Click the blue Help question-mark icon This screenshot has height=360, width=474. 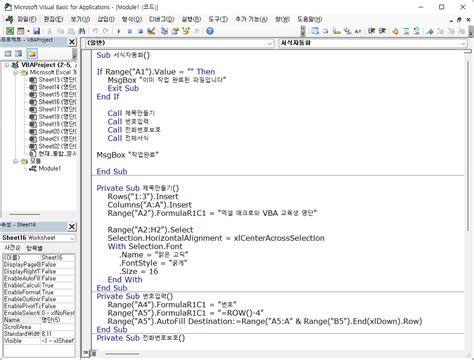click(210, 31)
